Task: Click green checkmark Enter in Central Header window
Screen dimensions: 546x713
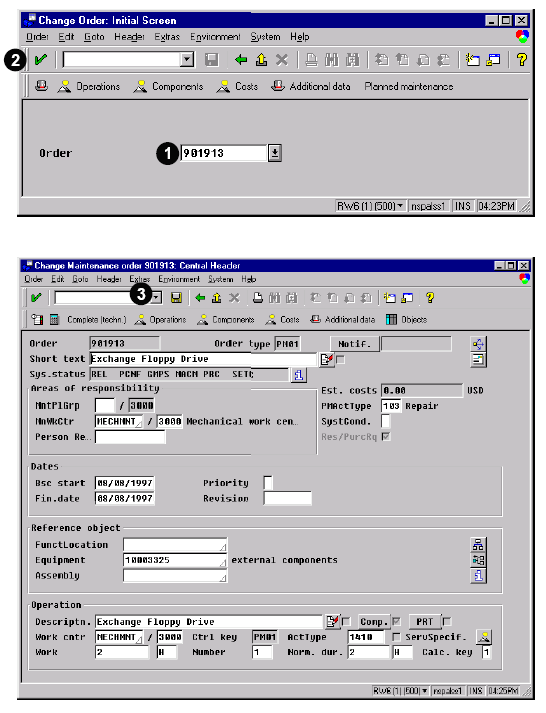Action: (x=36, y=298)
